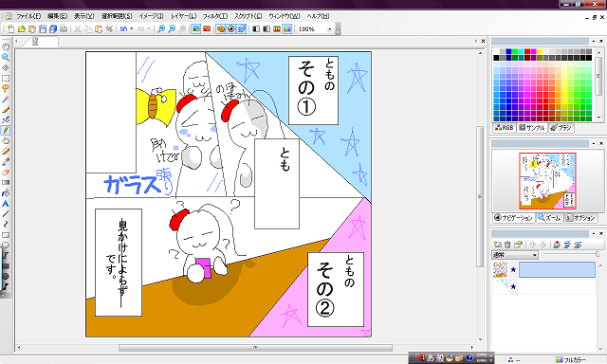Pick the black palette swatch

496,58
